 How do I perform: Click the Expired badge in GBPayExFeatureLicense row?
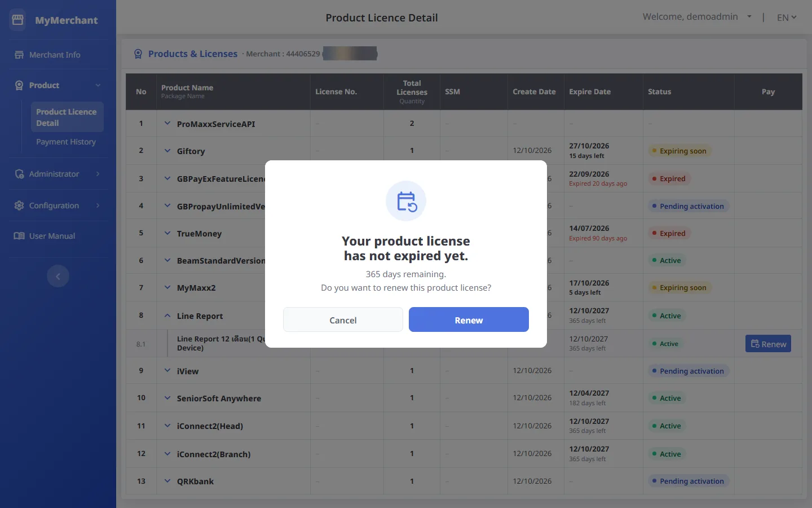pyautogui.click(x=669, y=178)
